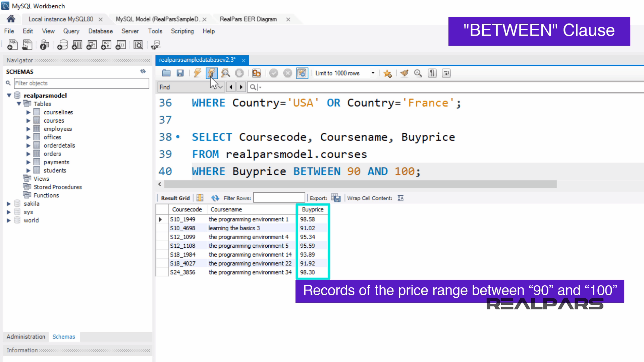Save the SQL script to a file

(180, 73)
